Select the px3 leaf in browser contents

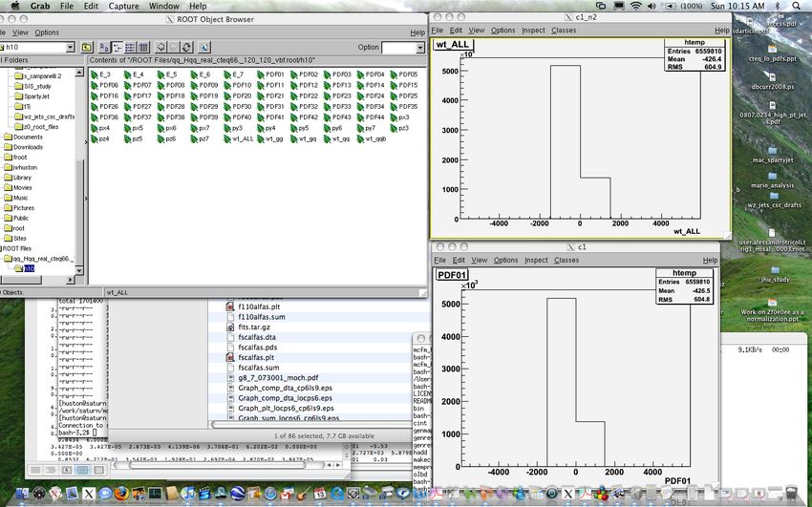point(399,117)
